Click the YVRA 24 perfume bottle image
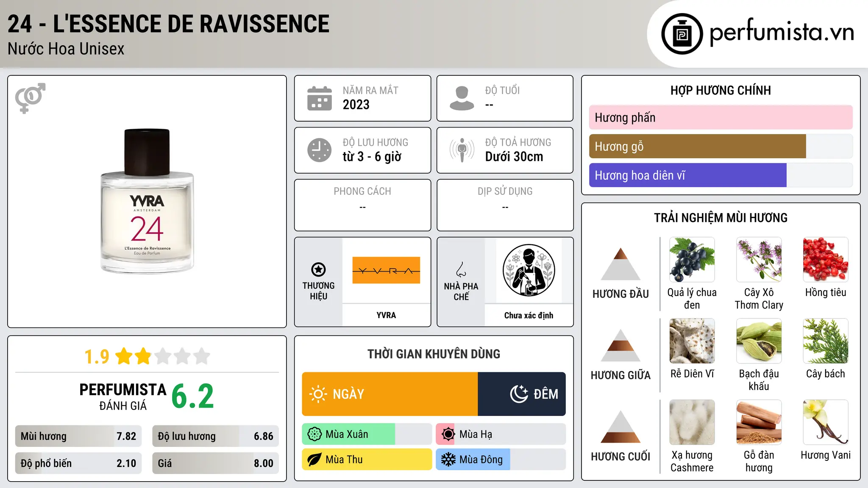The image size is (868, 488). 147,201
